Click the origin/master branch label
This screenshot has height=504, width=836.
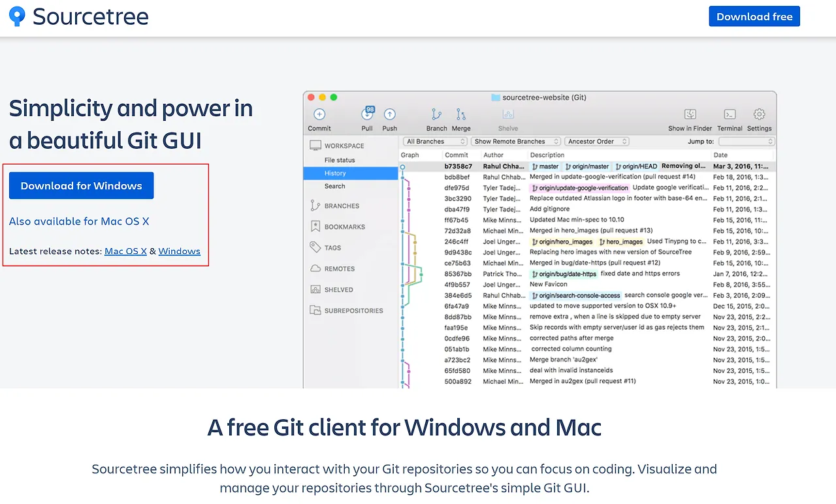pos(587,166)
